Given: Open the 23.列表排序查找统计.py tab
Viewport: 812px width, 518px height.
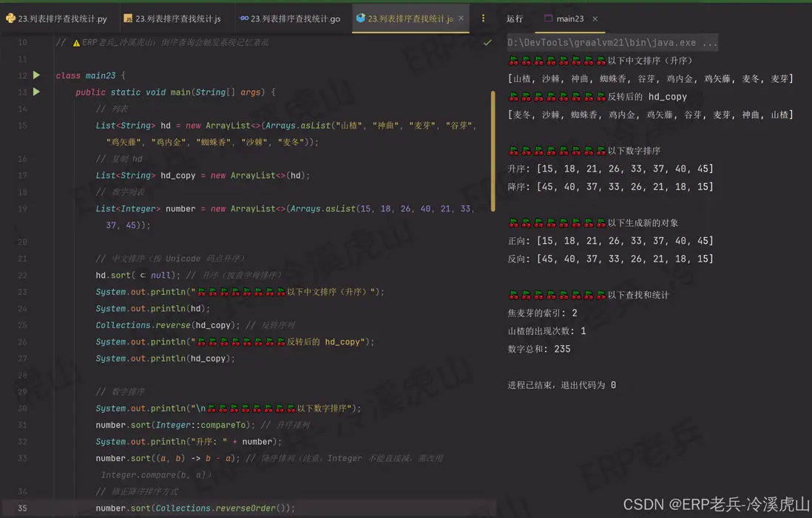Looking at the screenshot, I should tap(56, 18).
